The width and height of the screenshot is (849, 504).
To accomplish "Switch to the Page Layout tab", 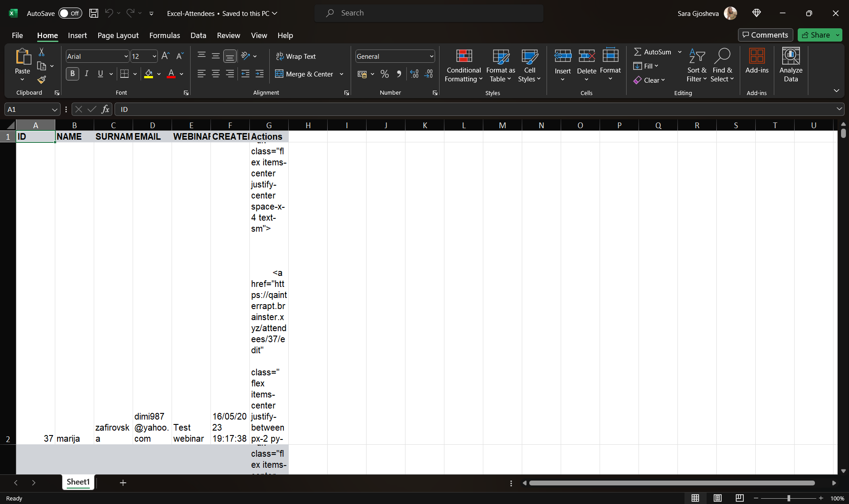I will coord(118,35).
